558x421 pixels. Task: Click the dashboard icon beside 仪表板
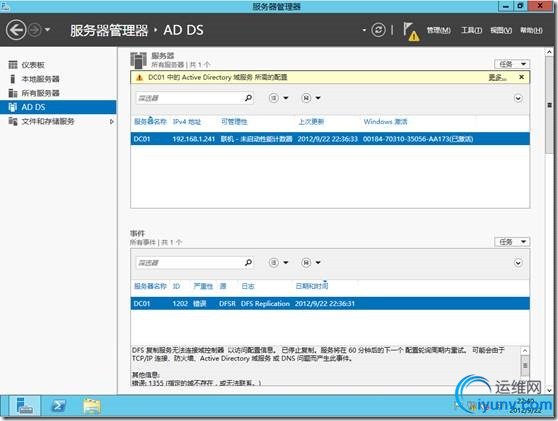click(13, 64)
